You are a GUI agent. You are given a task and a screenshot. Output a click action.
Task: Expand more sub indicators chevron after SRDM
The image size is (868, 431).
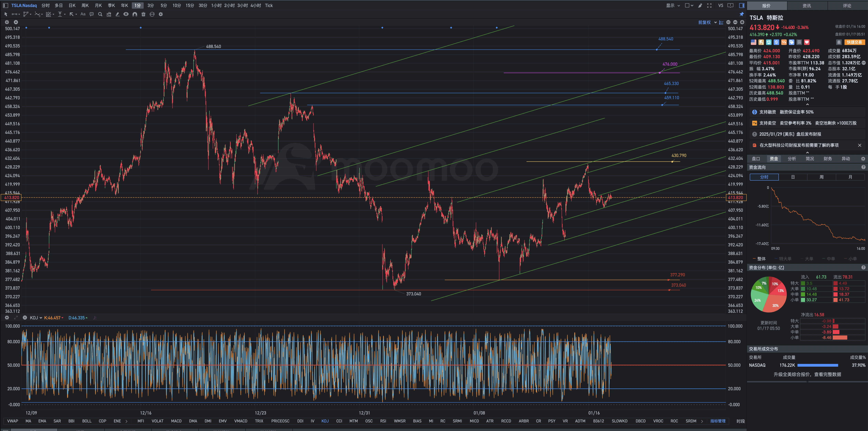click(702, 421)
